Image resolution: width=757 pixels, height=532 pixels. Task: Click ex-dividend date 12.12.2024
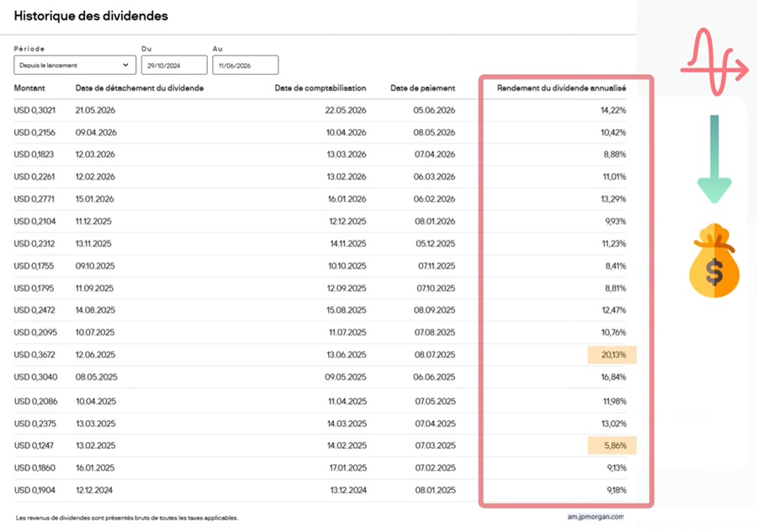point(94,490)
